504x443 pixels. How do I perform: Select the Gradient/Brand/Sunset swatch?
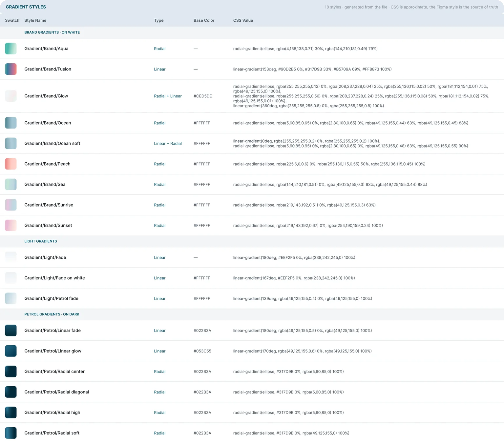(11, 225)
